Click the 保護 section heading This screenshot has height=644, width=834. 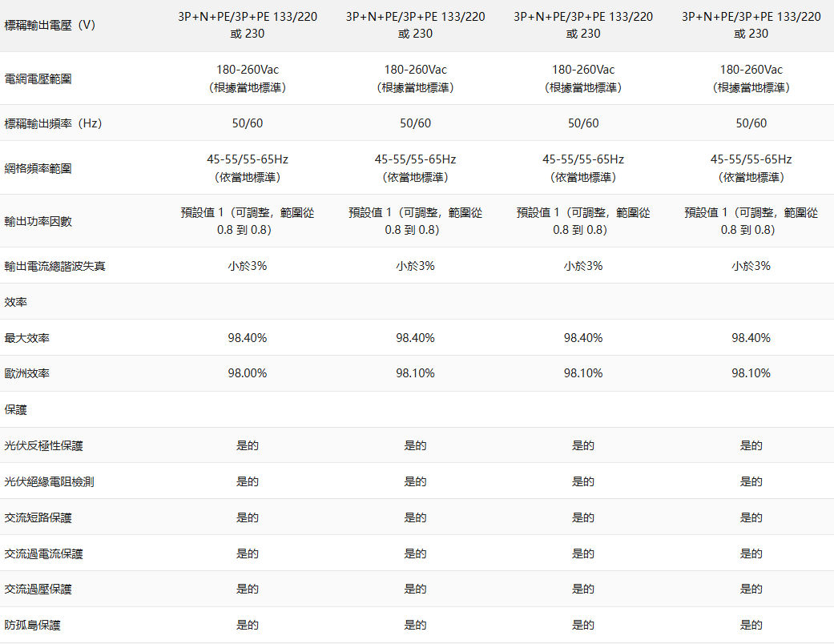pos(16,409)
